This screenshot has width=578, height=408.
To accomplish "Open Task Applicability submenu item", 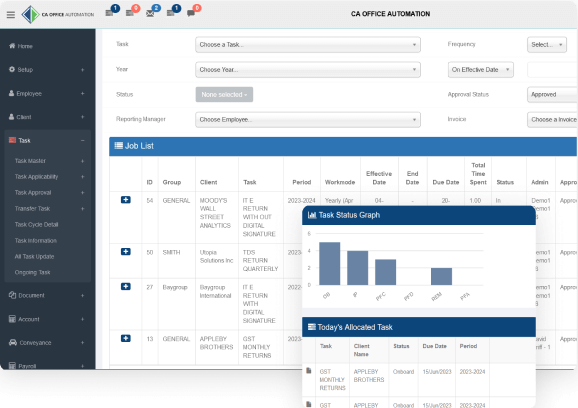I will [x=36, y=177].
